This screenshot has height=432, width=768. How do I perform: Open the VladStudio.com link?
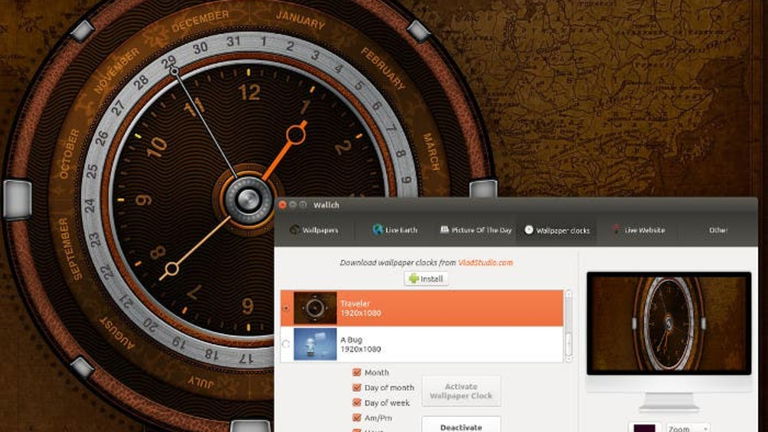pos(486,263)
